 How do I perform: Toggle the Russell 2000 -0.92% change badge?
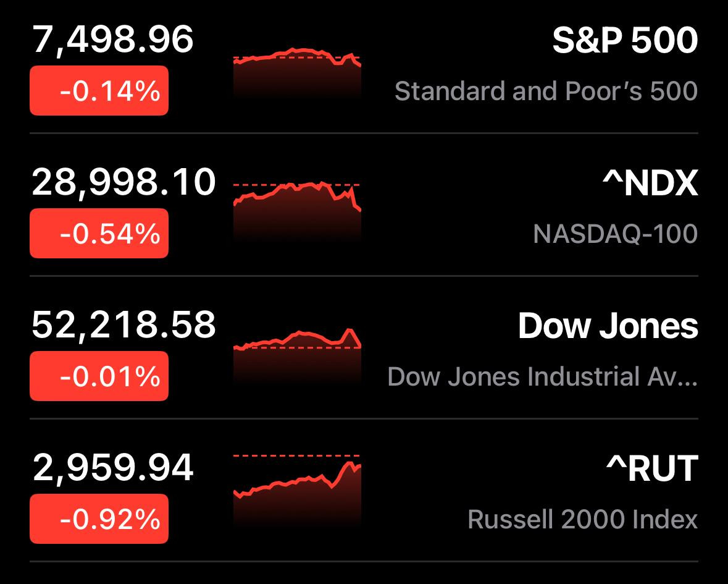point(99,518)
